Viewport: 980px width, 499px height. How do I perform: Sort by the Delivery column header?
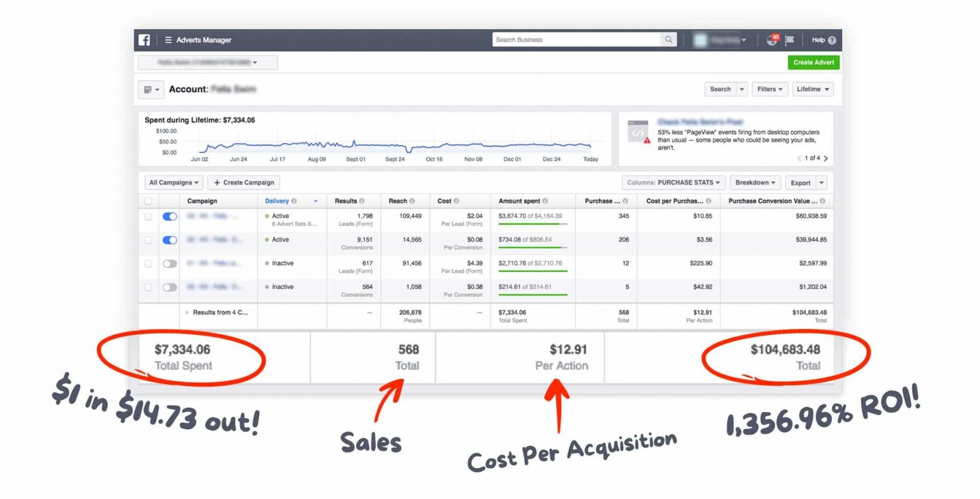click(x=277, y=201)
